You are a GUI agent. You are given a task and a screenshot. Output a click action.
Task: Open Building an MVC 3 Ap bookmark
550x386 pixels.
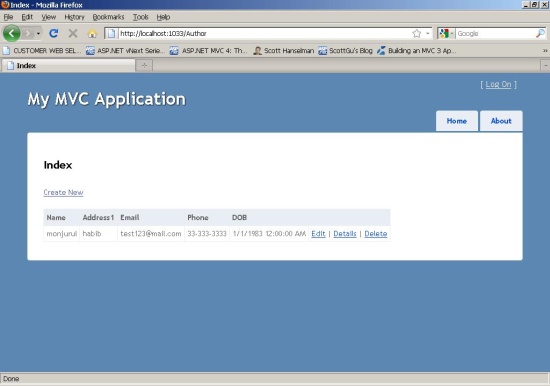pos(416,51)
